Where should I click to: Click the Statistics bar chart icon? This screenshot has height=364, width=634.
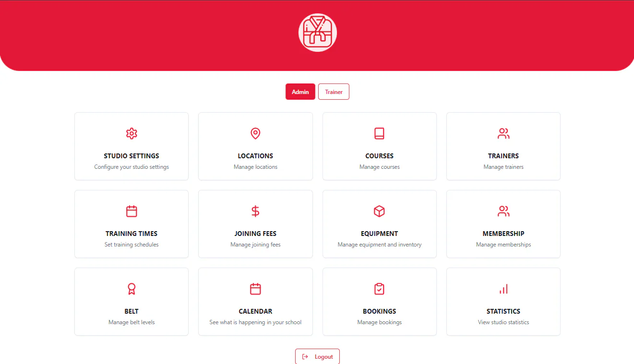(x=503, y=289)
